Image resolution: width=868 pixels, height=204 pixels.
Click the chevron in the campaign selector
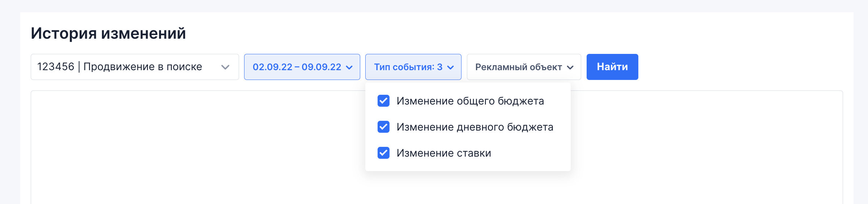click(x=225, y=67)
